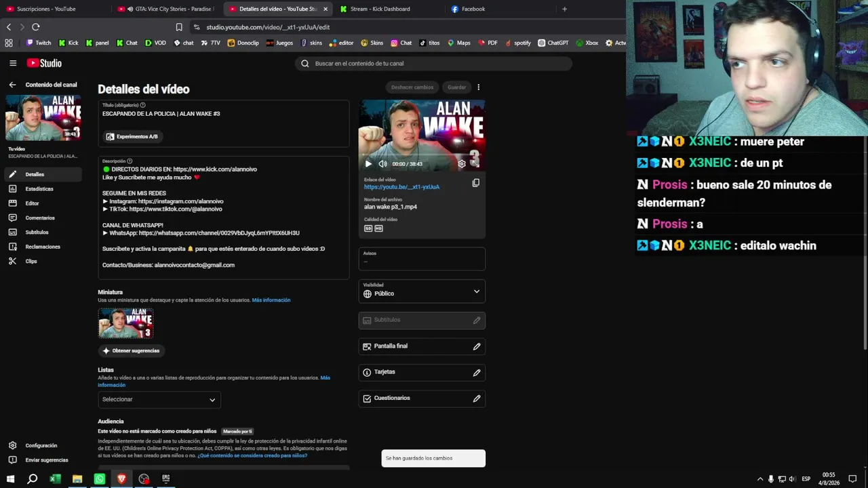The height and width of the screenshot is (488, 868).
Task: Open the ChatGPT bookmark
Action: pyautogui.click(x=553, y=43)
